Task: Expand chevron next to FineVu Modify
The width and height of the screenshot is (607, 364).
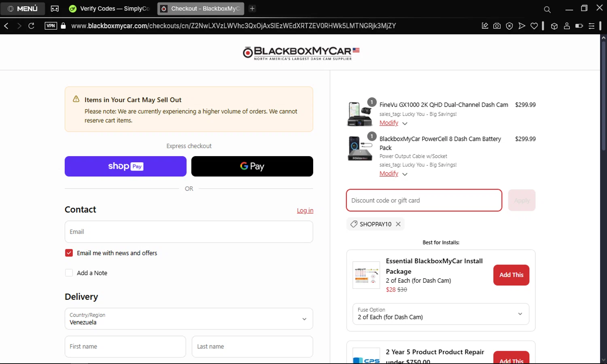Action: [405, 123]
